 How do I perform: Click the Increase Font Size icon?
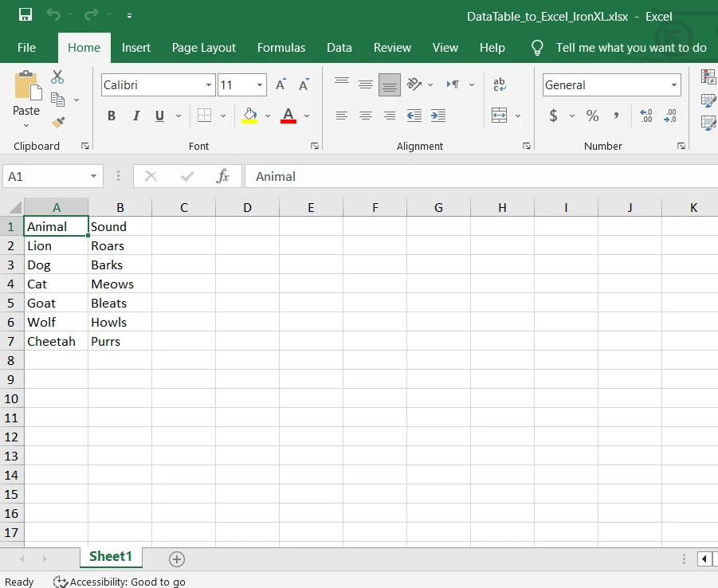pos(281,85)
